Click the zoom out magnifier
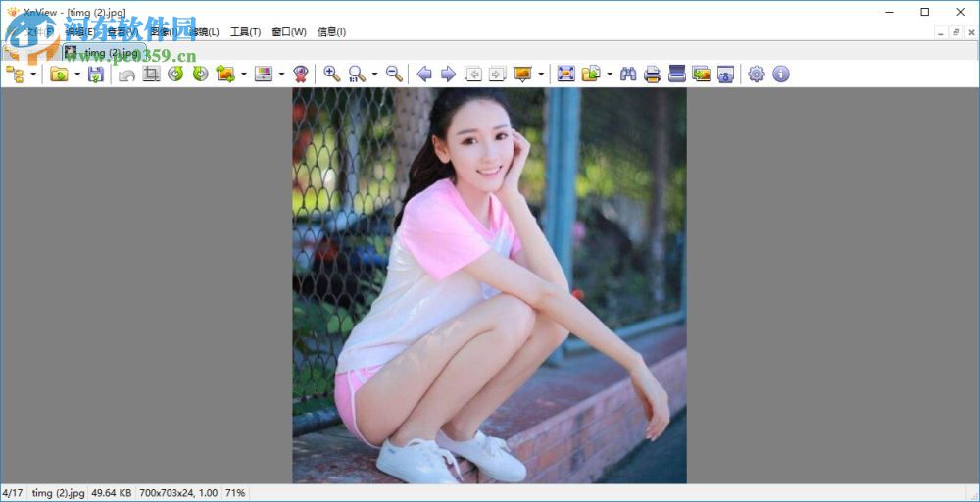 [394, 75]
